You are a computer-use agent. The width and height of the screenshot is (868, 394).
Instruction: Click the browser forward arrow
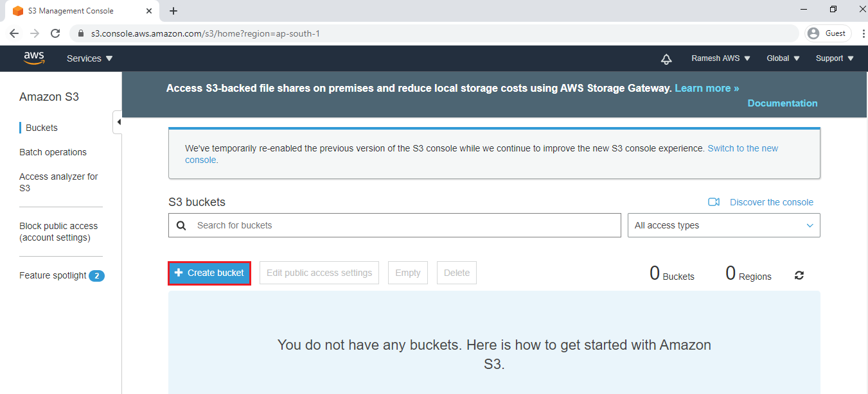coord(35,33)
